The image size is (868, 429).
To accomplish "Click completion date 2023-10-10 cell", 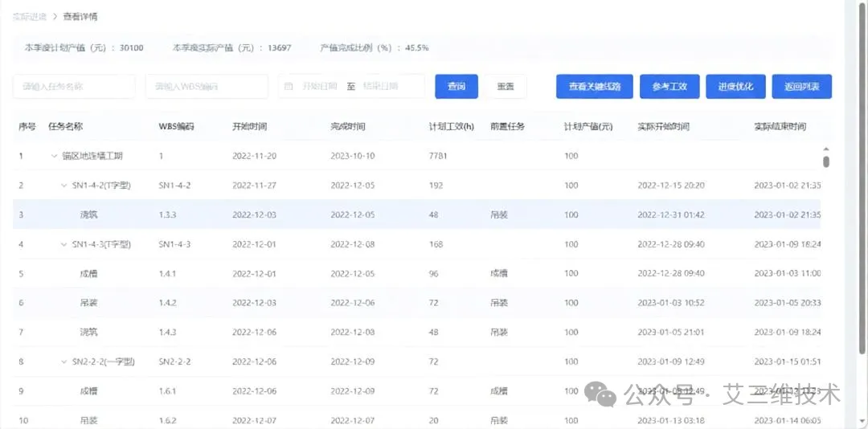I will pos(353,156).
